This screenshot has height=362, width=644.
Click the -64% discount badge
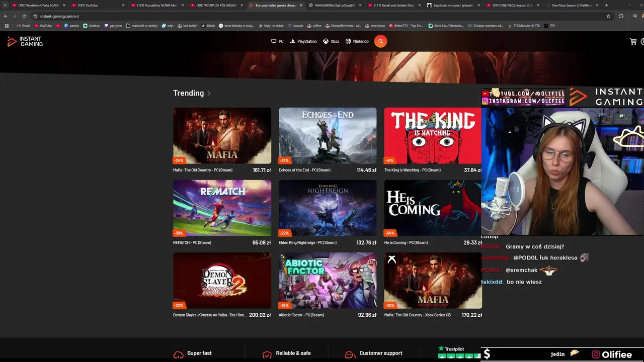(x=390, y=233)
